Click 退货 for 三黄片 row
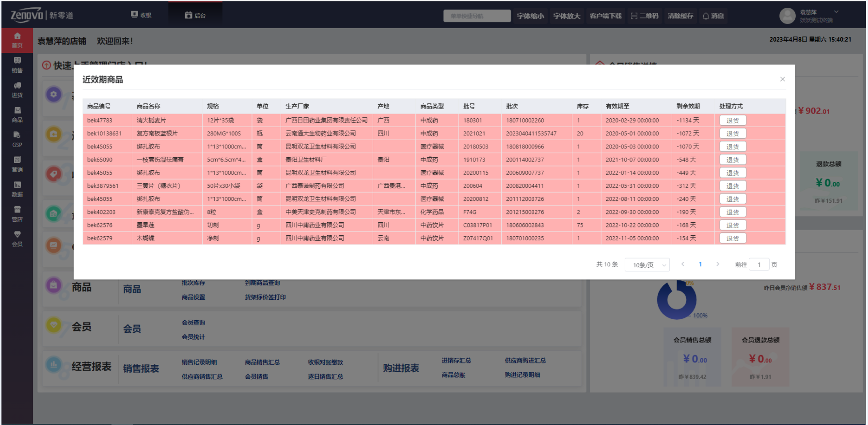Viewport: 868px width, 425px height. pos(733,186)
